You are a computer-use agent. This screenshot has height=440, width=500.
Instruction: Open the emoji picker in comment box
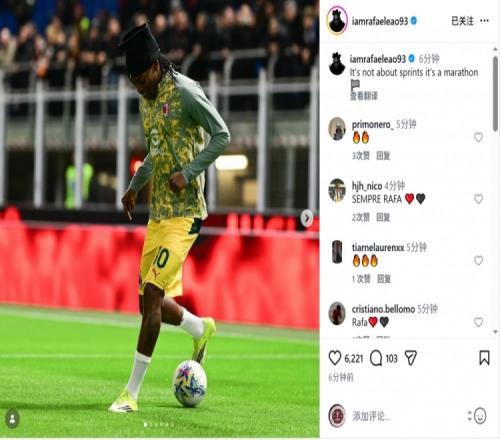[x=480, y=416]
